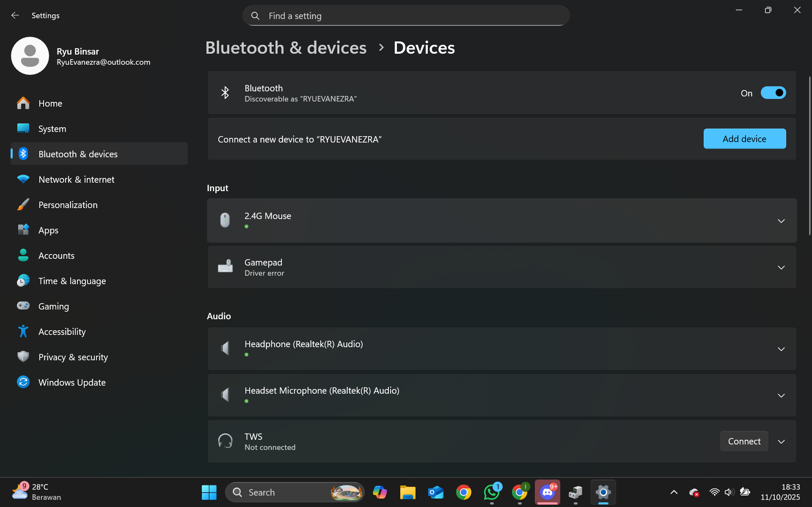Expand the TWS device chevron
This screenshot has height=507, width=812.
pos(781,441)
